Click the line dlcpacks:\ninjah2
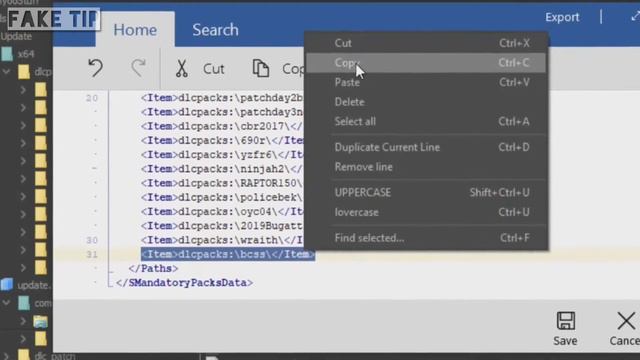The height and width of the screenshot is (360, 640). (222, 169)
